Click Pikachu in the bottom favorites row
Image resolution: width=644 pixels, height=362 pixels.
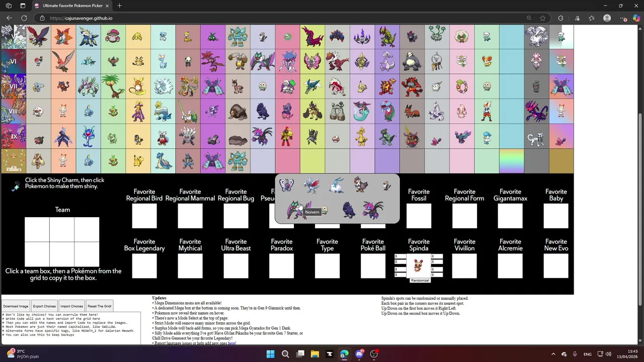pos(138,161)
